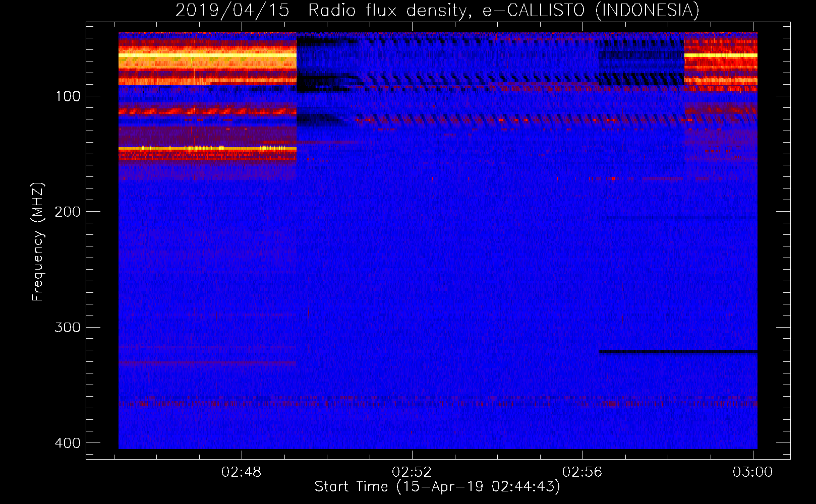The height and width of the screenshot is (504, 816).
Task: Click the "Start Time (15-Apr-19 02:44:43)" axis label
Action: tap(437, 487)
